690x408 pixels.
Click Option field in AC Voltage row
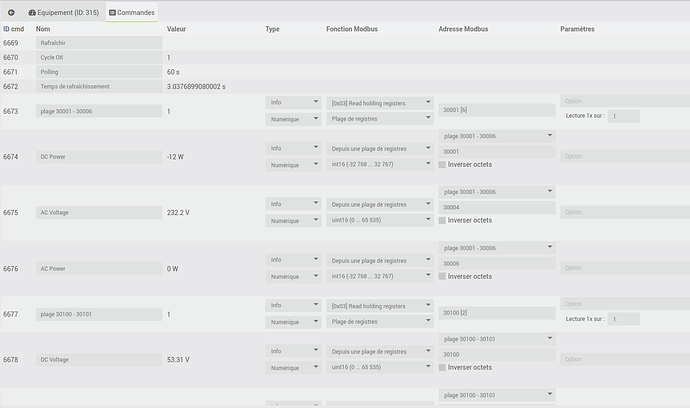click(625, 212)
